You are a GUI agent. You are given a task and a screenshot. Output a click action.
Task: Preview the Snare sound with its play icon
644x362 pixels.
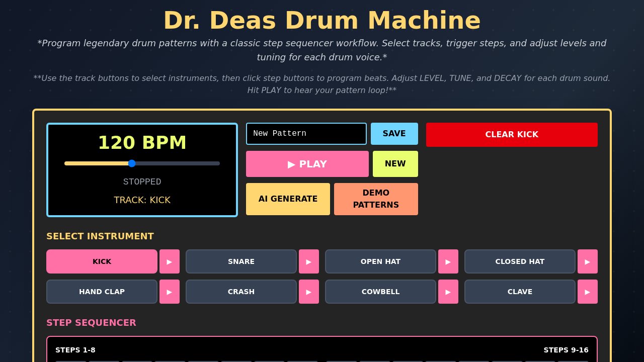coord(309,261)
